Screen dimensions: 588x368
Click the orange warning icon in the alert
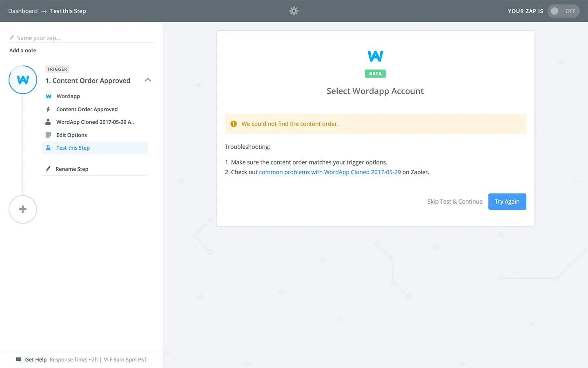click(x=234, y=124)
